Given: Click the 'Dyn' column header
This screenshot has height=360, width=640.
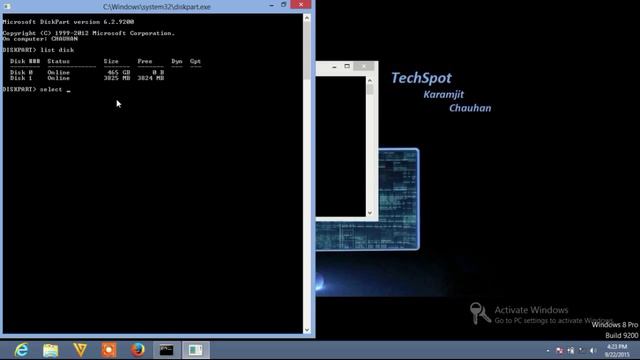Looking at the screenshot, I should tap(177, 61).
